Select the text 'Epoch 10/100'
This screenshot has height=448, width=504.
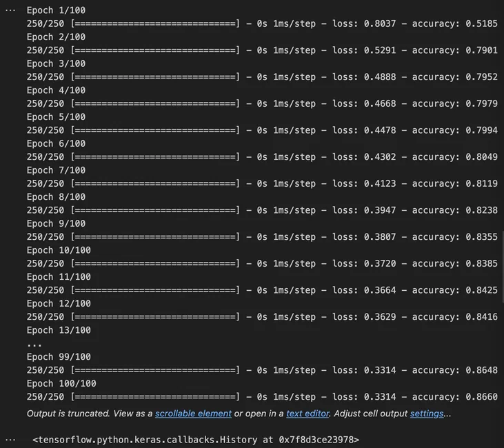(59, 250)
